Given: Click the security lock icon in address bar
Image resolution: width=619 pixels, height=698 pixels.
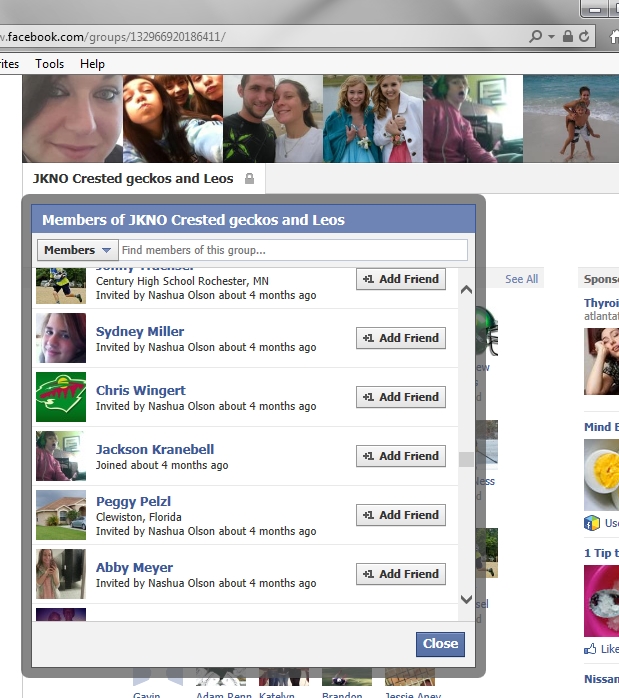Looking at the screenshot, I should pyautogui.click(x=567, y=36).
